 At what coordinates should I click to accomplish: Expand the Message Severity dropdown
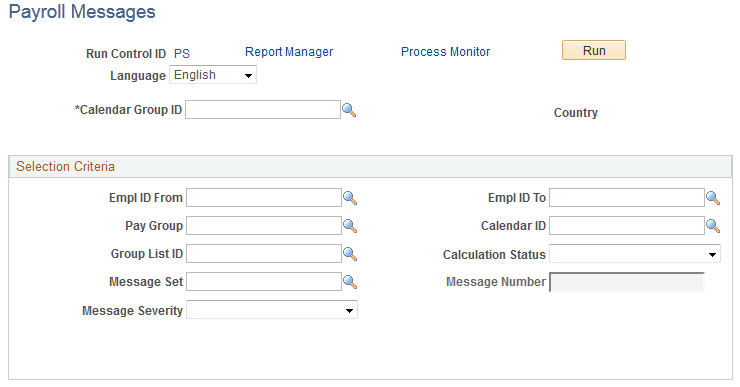[x=272, y=310]
